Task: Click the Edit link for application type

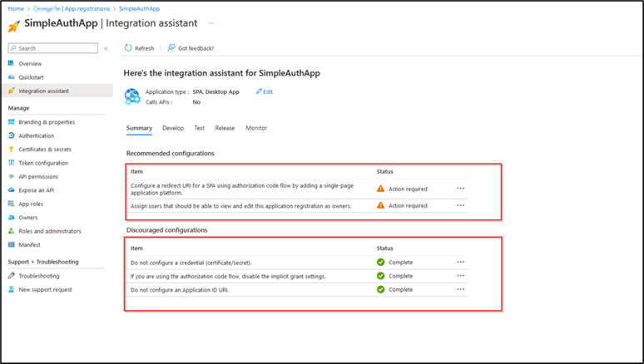Action: (x=268, y=91)
